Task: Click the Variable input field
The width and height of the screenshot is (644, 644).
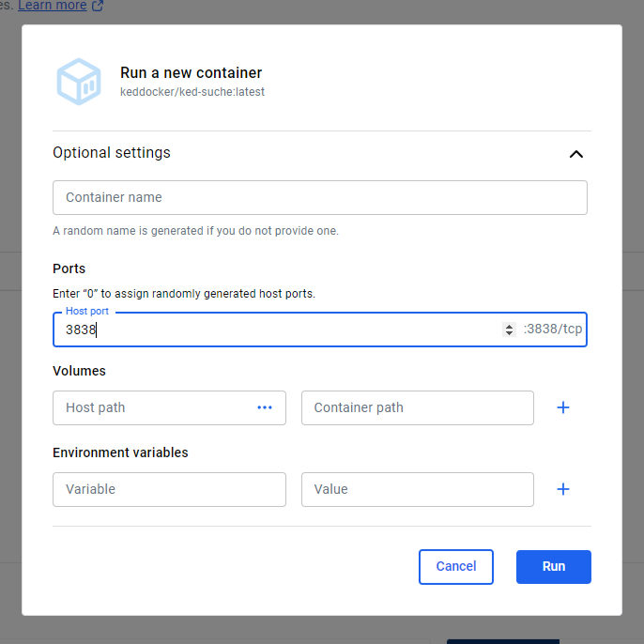Action: point(169,489)
